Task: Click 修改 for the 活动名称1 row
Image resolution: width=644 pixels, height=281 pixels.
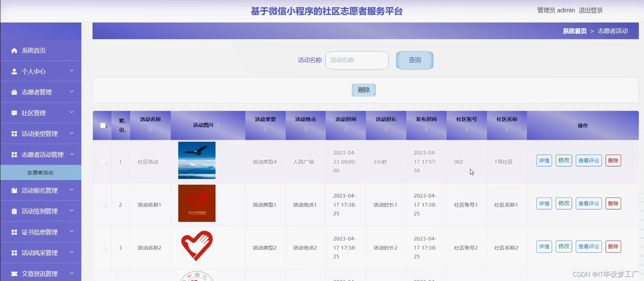Action: [x=564, y=204]
